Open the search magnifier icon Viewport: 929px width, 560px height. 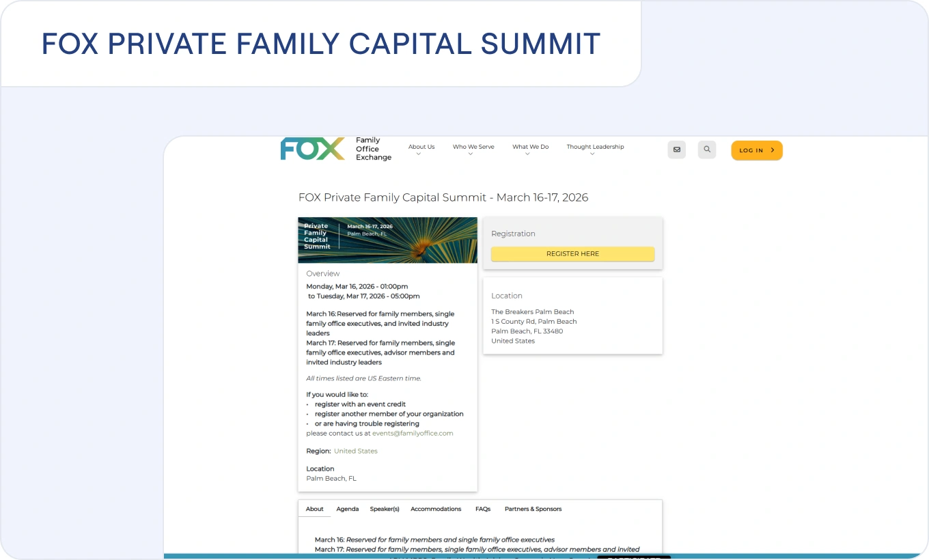[707, 150]
